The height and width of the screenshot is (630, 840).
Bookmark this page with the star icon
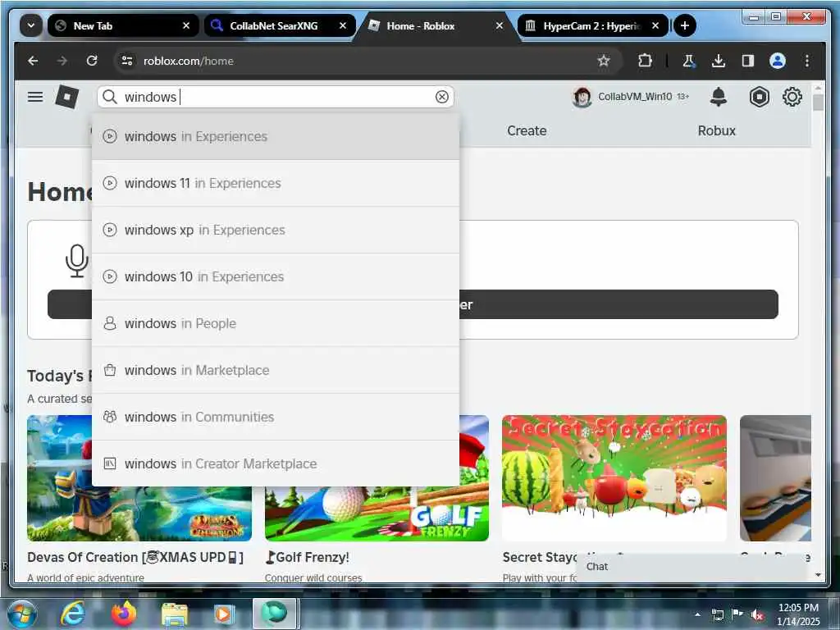[x=604, y=61]
